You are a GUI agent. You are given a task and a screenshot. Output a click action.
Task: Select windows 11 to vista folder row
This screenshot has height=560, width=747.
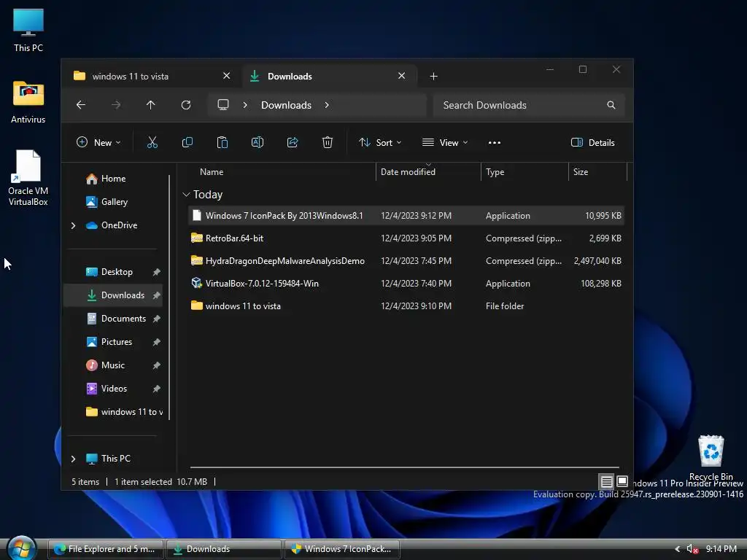coord(406,306)
